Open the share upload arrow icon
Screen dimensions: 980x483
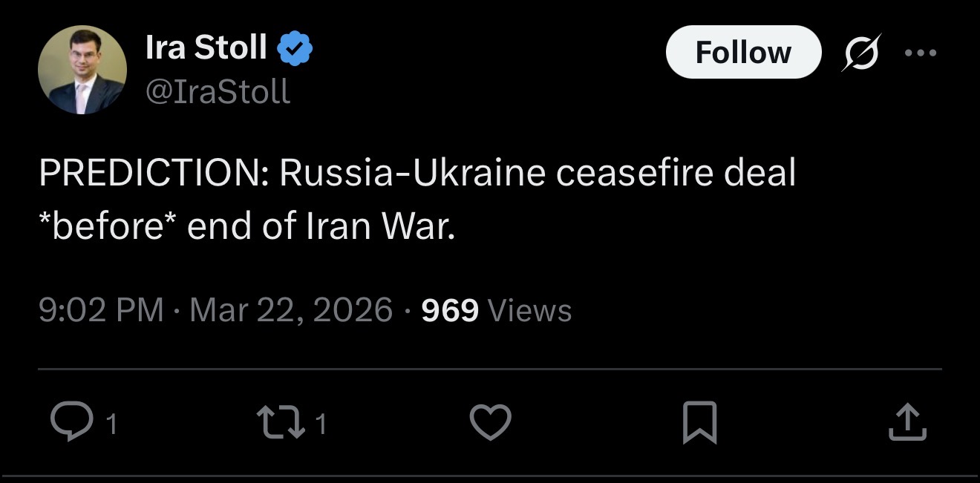coord(906,422)
